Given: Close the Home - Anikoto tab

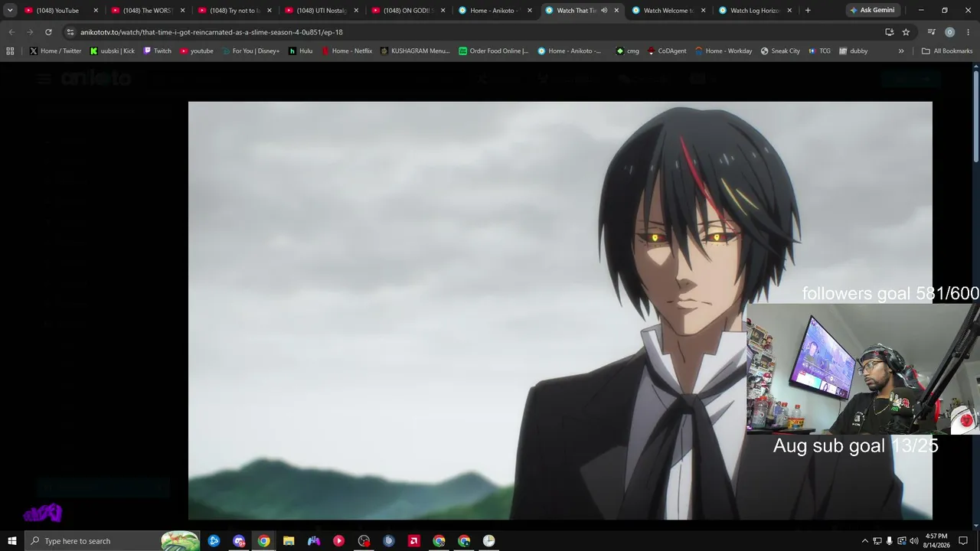Looking at the screenshot, I should pos(529,11).
